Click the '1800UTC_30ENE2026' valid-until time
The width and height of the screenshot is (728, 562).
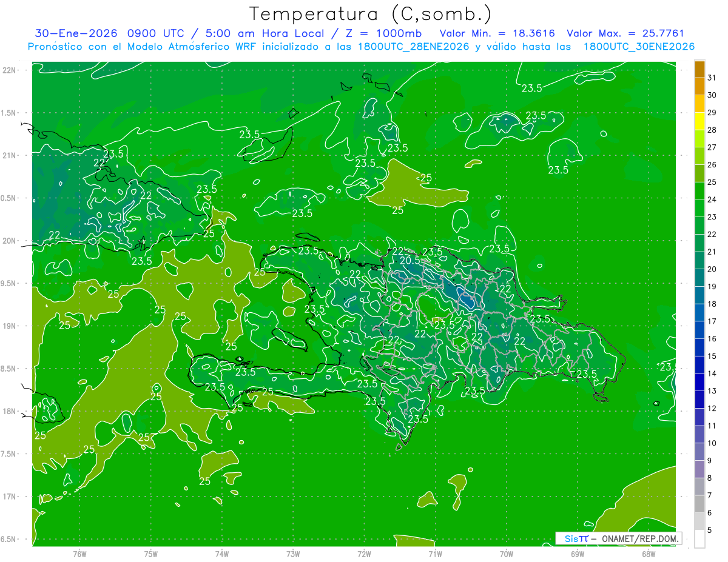(x=639, y=47)
